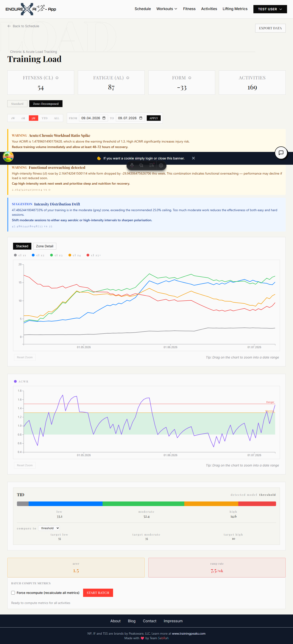Screen dimensions: 293x644
Task: Open the TEST USER account dropdown
Action: [x=270, y=9]
